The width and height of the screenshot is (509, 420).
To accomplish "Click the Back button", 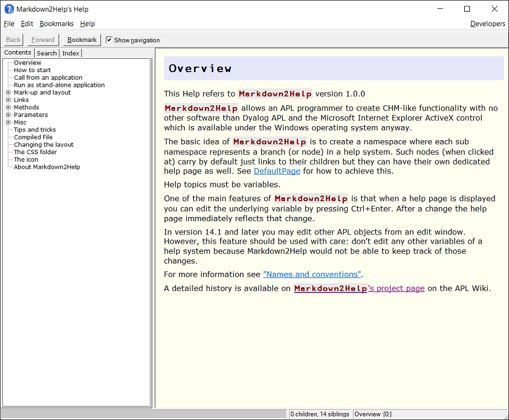I will (13, 40).
